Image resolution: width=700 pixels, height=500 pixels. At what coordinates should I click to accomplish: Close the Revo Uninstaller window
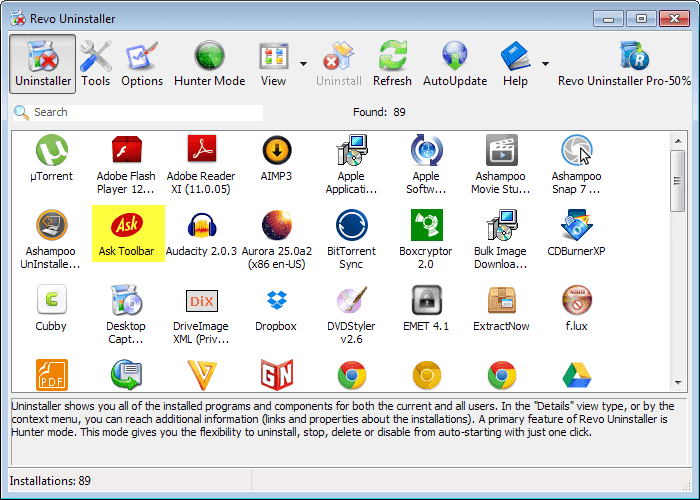pyautogui.click(x=675, y=19)
